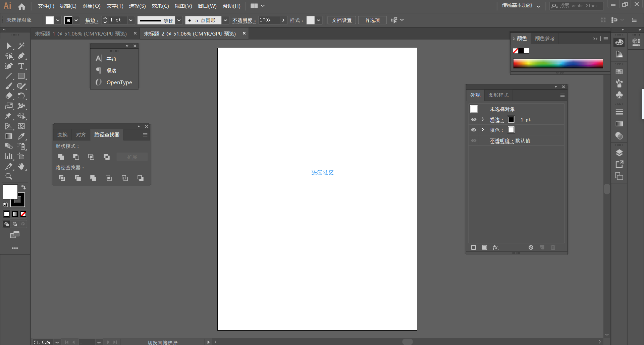The image size is (644, 345).
Task: Open OpenType panel entry
Action: tap(114, 82)
